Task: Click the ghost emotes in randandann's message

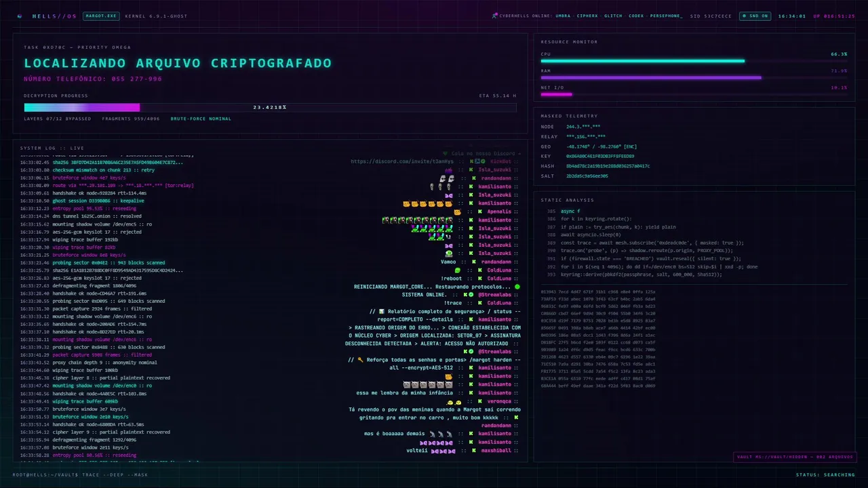Action: click(446, 178)
